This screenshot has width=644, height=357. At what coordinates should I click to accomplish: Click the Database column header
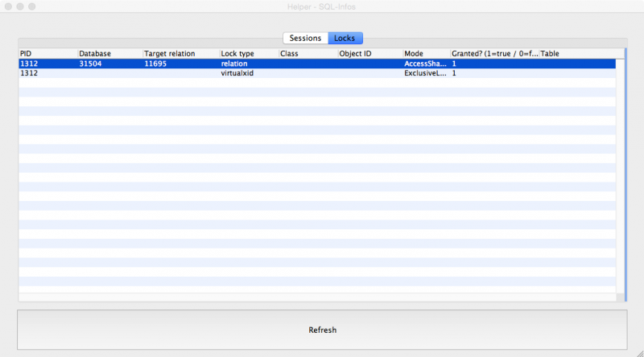point(109,54)
